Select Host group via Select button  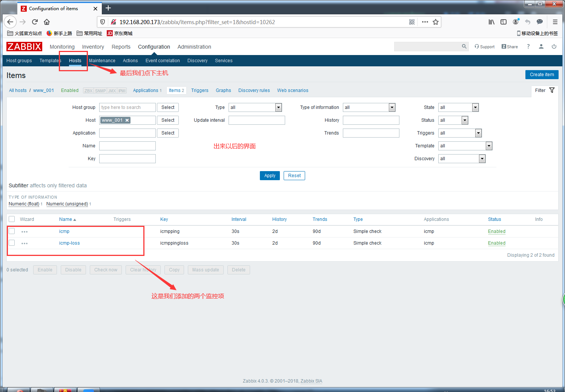tap(168, 107)
